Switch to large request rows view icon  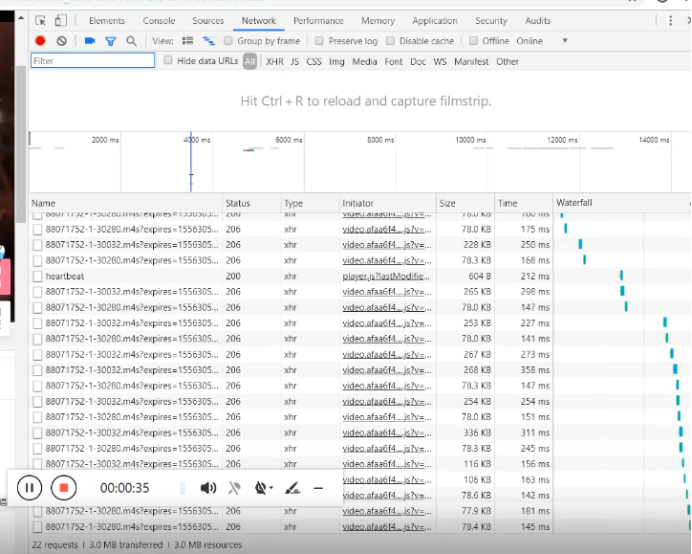pyautogui.click(x=188, y=41)
